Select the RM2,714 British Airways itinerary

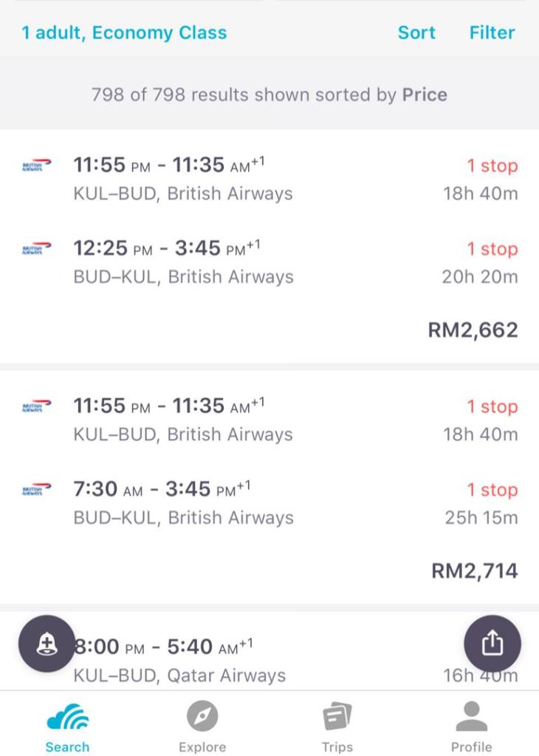(x=474, y=571)
